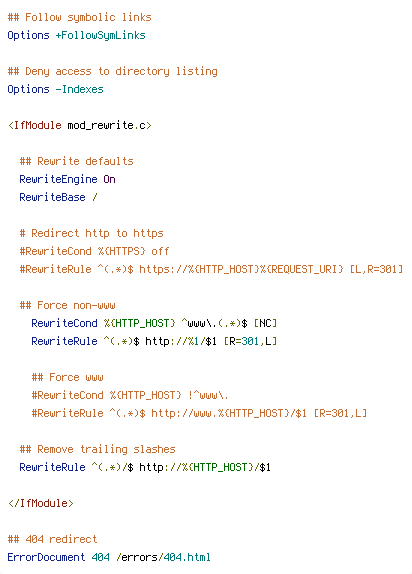412x574 pixels.
Task: Click the 'Force www' comment
Action: (x=67, y=377)
